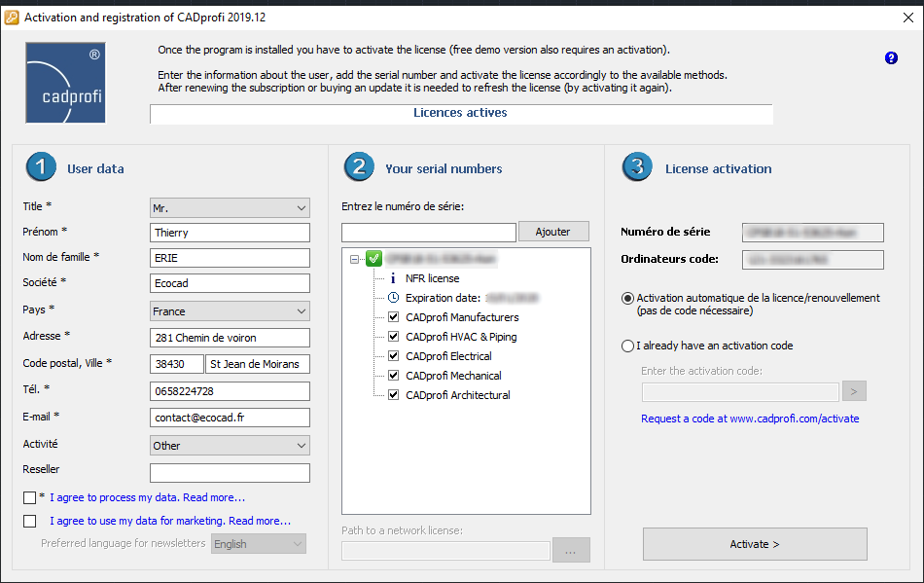
Task: Open I agree to process my data link
Action: (147, 497)
